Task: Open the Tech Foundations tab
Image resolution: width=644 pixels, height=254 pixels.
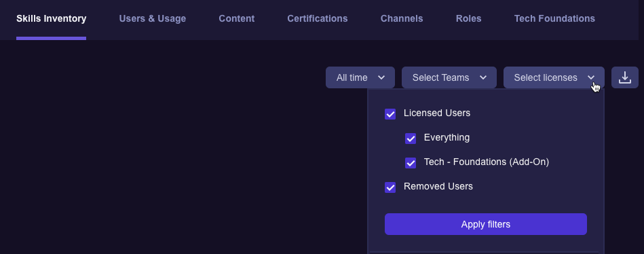Action: [554, 18]
